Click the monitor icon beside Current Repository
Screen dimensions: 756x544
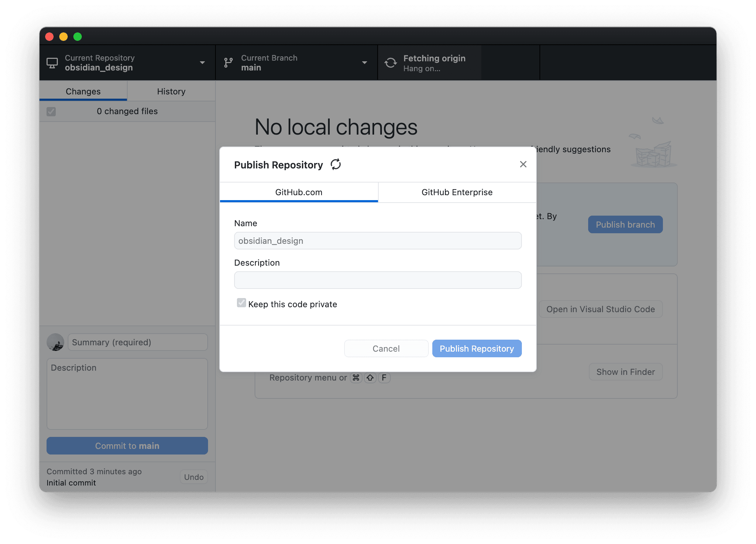52,63
